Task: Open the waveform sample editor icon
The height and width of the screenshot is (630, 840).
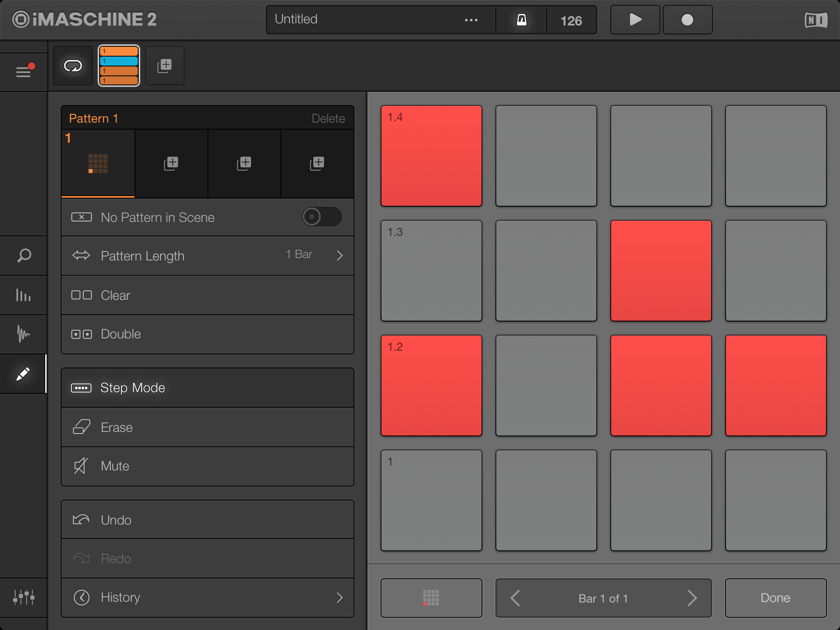Action: click(24, 334)
